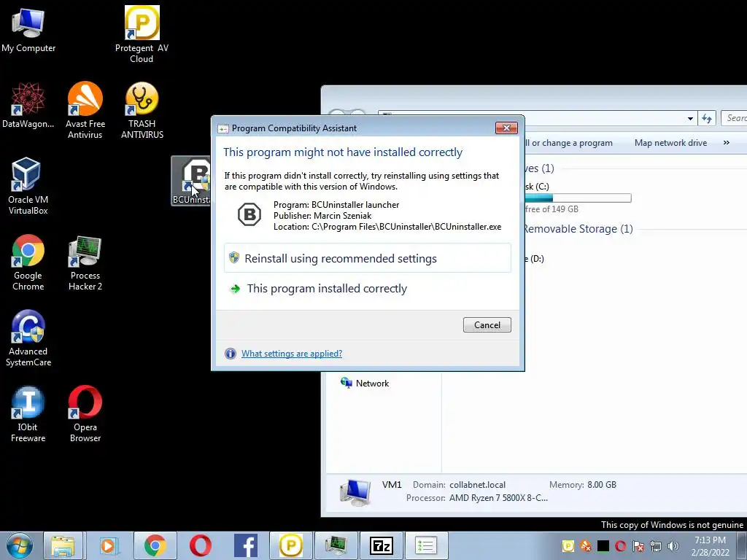The height and width of the screenshot is (560, 747).
Task: Expand the Explorer toolbar overflow chevron
Action: pos(726,143)
